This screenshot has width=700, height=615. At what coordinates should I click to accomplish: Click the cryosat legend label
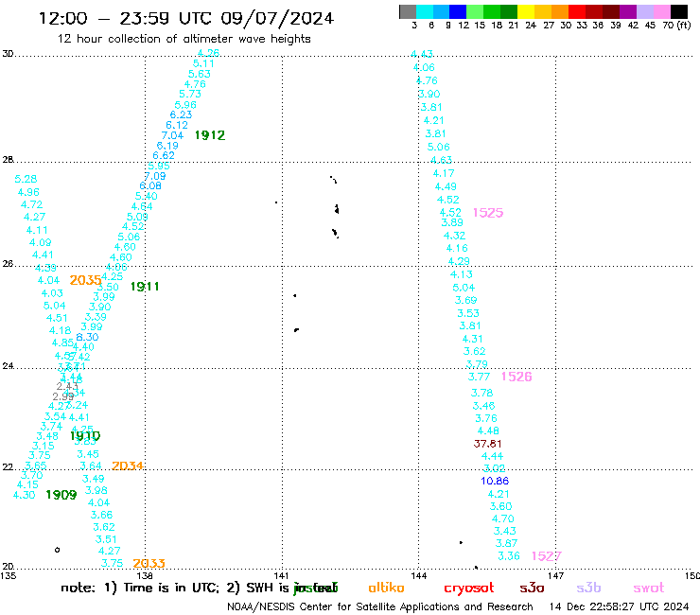[x=469, y=589]
